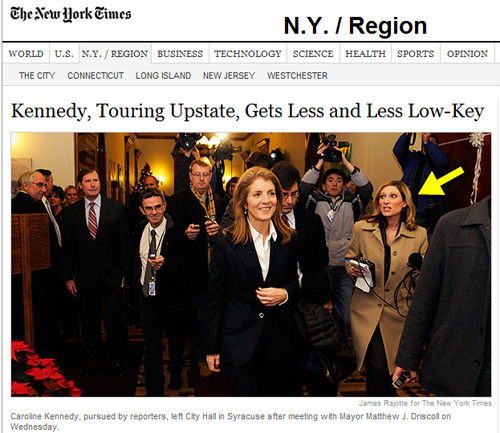The height and width of the screenshot is (433, 500).
Task: Click the large N.Y. / Region title
Action: [355, 26]
